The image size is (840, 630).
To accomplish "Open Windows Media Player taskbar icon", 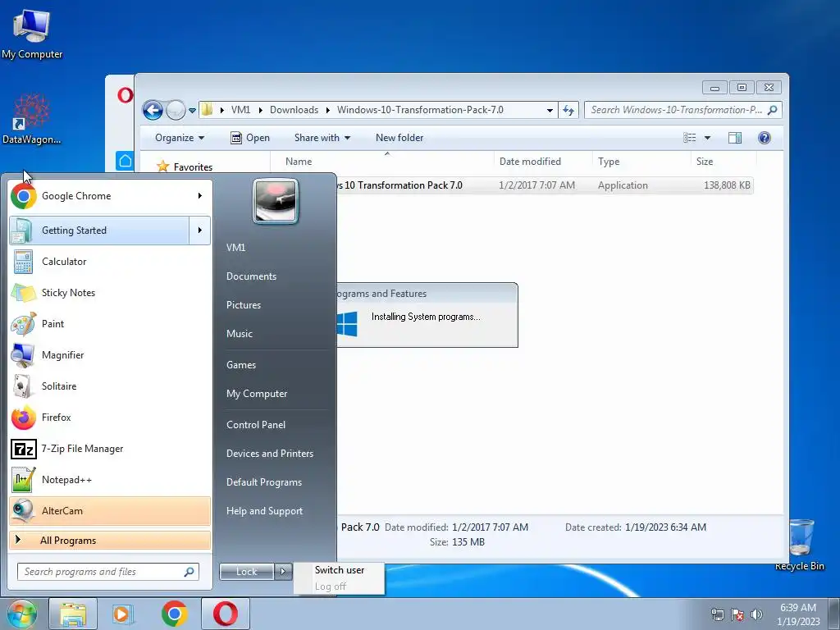I will [x=123, y=614].
